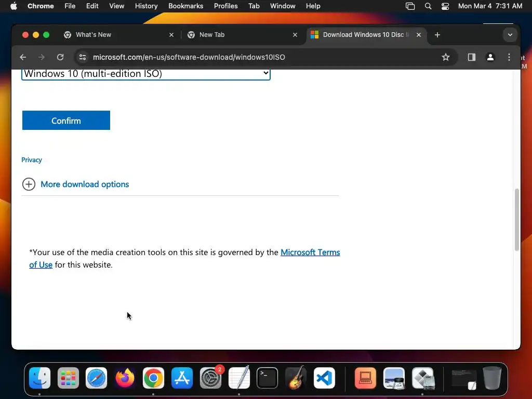Go back to the previous page

click(23, 57)
